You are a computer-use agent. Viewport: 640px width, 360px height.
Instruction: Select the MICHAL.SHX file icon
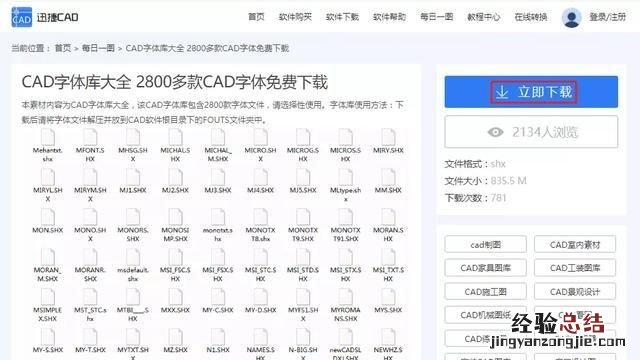point(175,137)
